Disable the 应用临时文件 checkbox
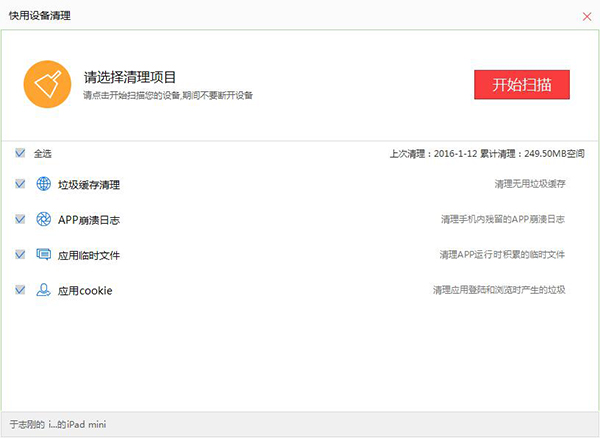The width and height of the screenshot is (600, 438). coord(20,254)
